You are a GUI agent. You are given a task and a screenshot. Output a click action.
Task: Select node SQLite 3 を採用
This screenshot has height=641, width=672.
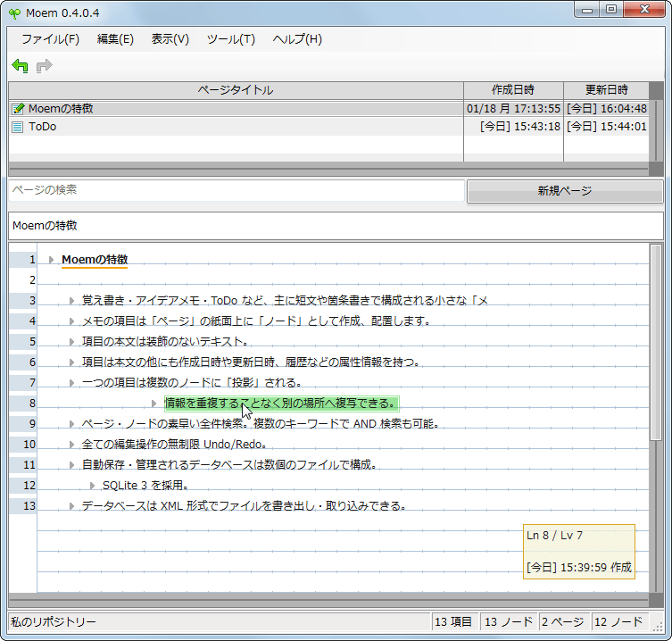[145, 486]
